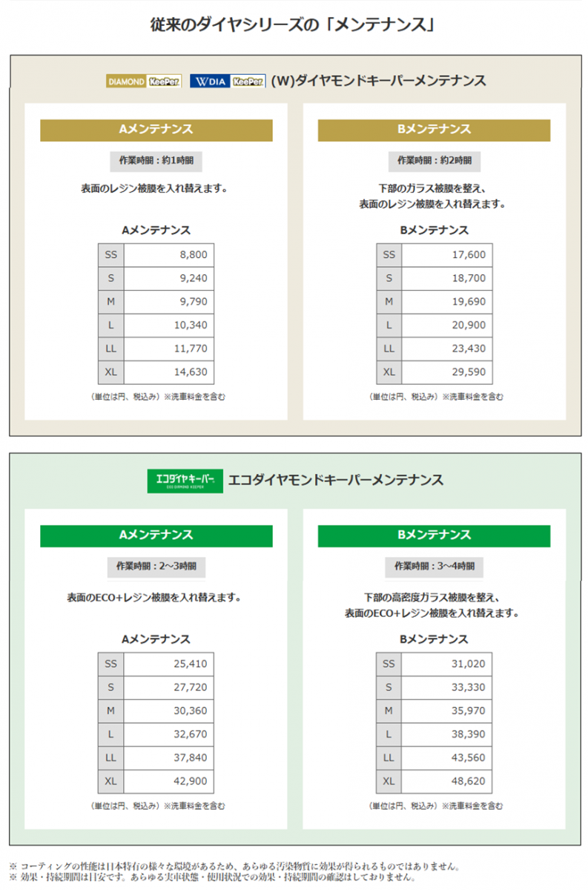Select the green Aメンテナンス header bar
This screenshot has width=588, height=890.
[x=156, y=535]
